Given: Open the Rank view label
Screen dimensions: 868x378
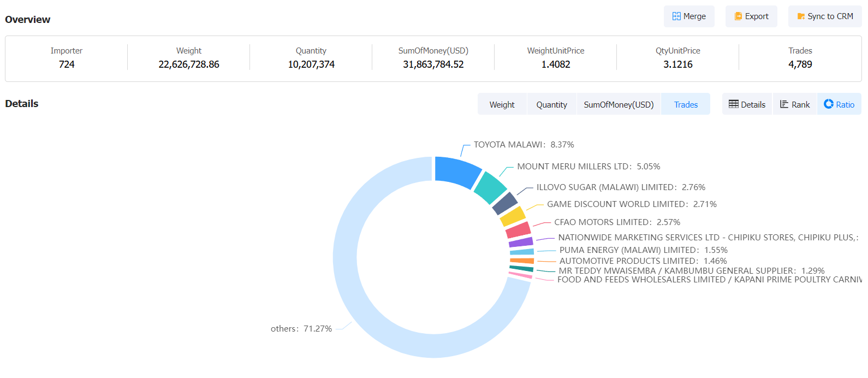Looking at the screenshot, I should [801, 104].
